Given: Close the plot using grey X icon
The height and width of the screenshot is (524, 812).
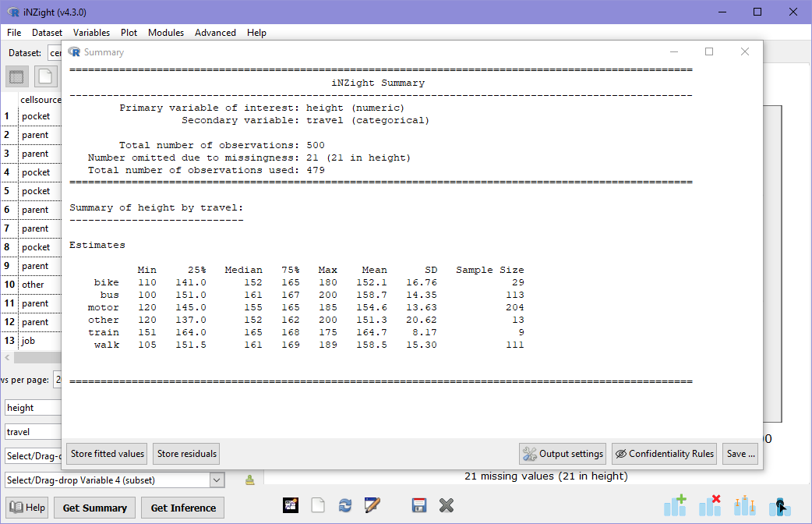Looking at the screenshot, I should (446, 505).
